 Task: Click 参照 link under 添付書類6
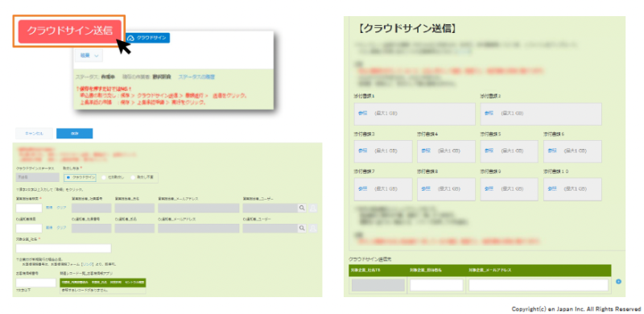[x=552, y=151]
